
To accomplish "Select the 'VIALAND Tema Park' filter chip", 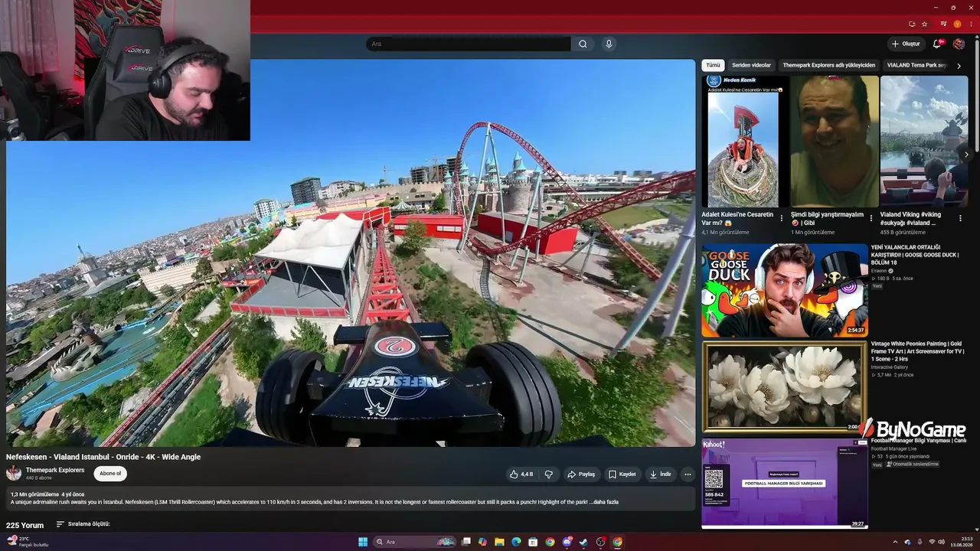I will (x=916, y=66).
